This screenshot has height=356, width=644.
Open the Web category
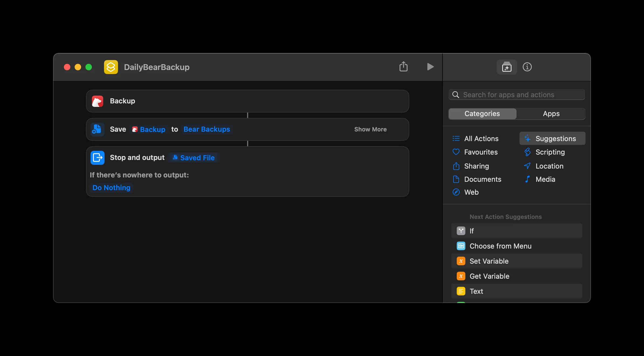pos(471,192)
